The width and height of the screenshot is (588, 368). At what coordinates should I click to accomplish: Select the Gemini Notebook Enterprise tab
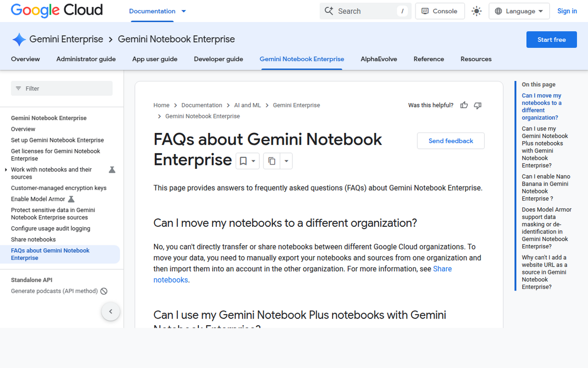[302, 59]
